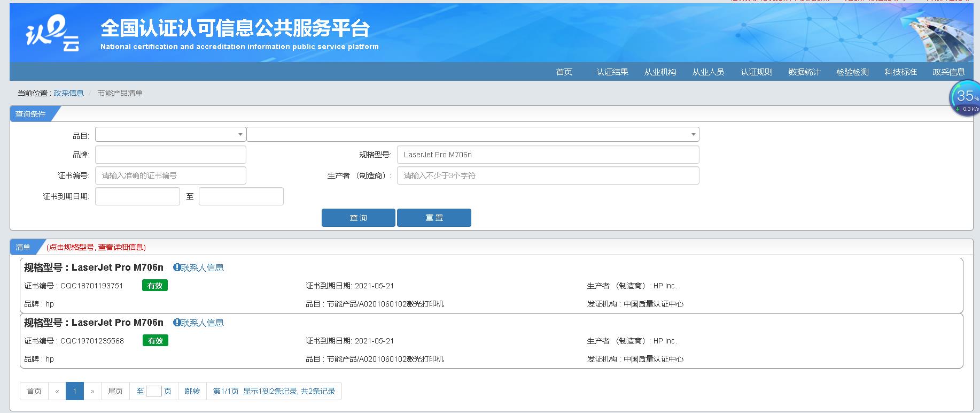Click 政采信息 breadcrumb link

tap(69, 93)
